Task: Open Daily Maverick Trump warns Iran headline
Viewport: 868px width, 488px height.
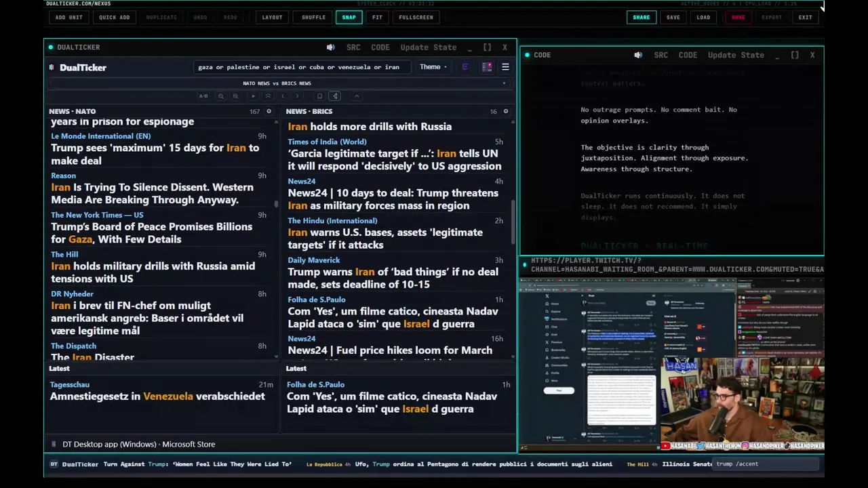Action: pos(393,278)
